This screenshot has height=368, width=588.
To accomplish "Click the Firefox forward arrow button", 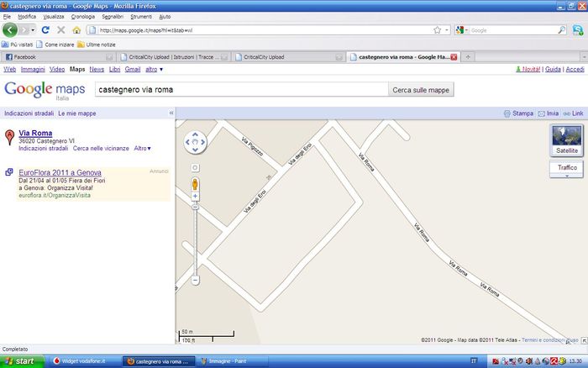I will coord(24,30).
